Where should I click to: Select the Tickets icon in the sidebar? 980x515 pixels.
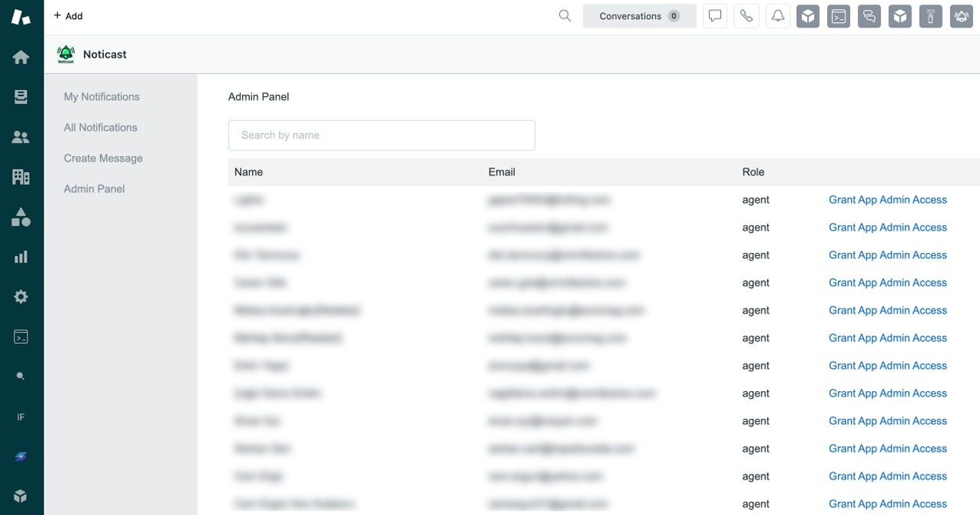point(21,96)
